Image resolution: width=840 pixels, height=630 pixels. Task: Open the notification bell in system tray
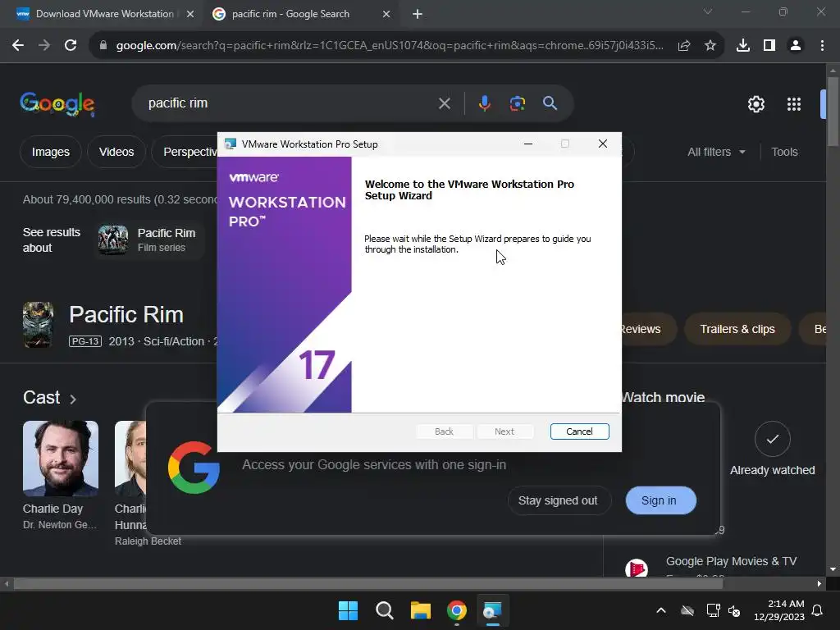click(817, 610)
